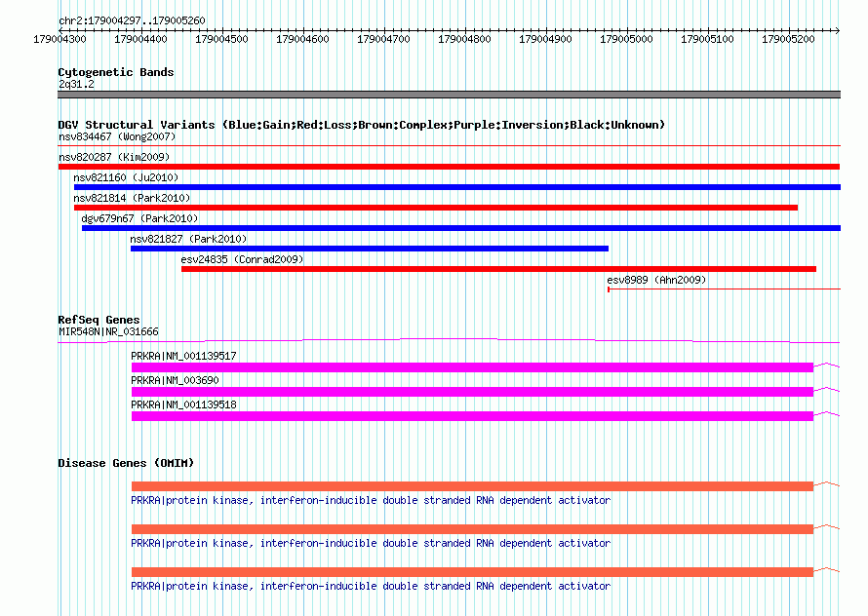Image resolution: width=868 pixels, height=616 pixels.
Task: Click ruler position 179005100
Action: 707,39
